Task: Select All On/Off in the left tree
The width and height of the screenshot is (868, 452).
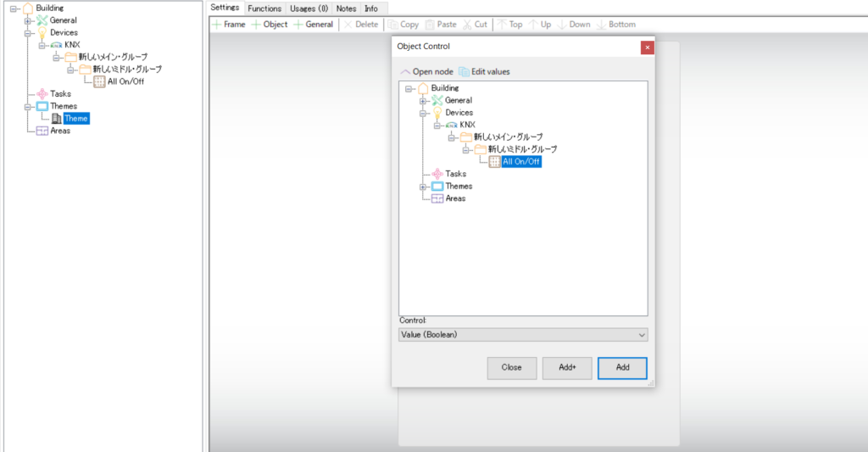Action: coord(123,81)
